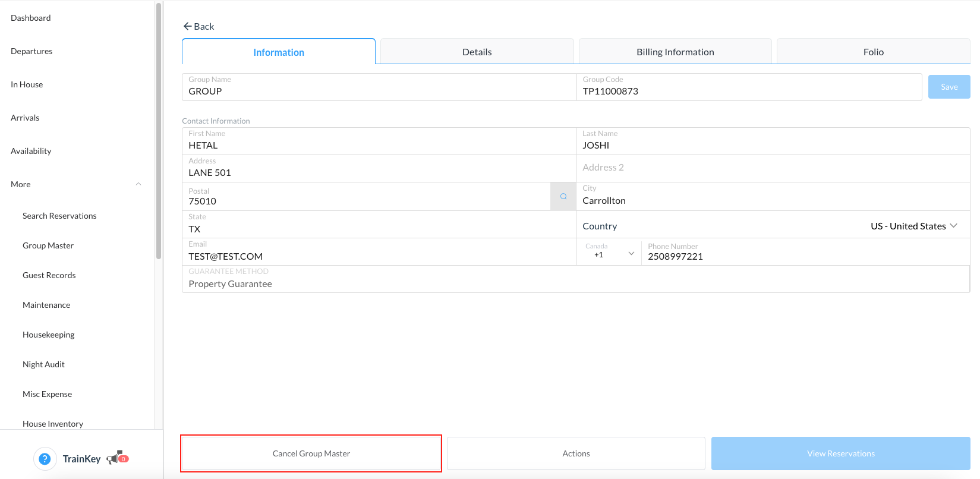Viewport: 980px width, 479px height.
Task: Click the postal code search icon
Action: point(563,197)
